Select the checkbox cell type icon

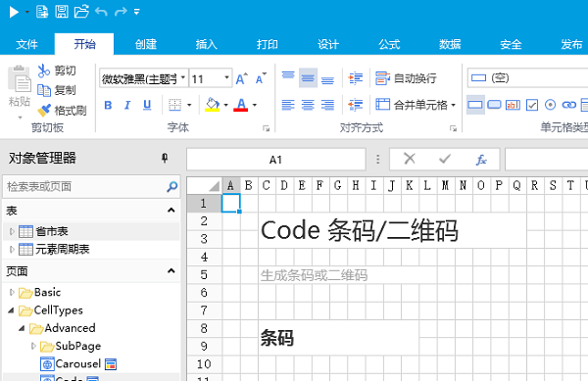tap(532, 105)
